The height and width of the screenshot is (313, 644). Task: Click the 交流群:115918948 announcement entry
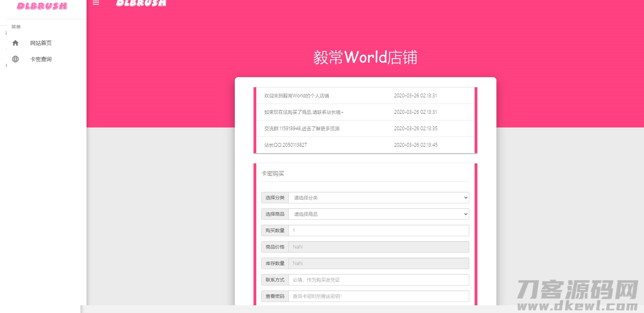tap(365, 128)
